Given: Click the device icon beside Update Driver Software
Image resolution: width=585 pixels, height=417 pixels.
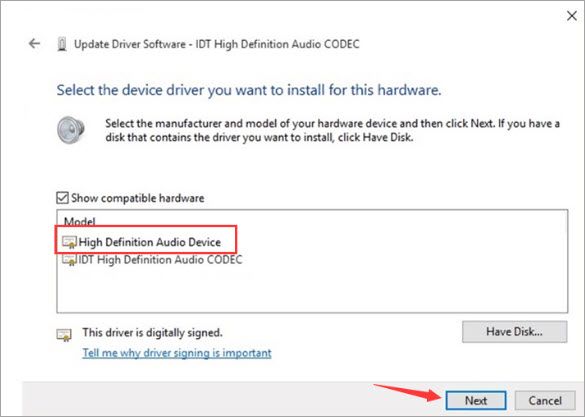Looking at the screenshot, I should tap(62, 44).
